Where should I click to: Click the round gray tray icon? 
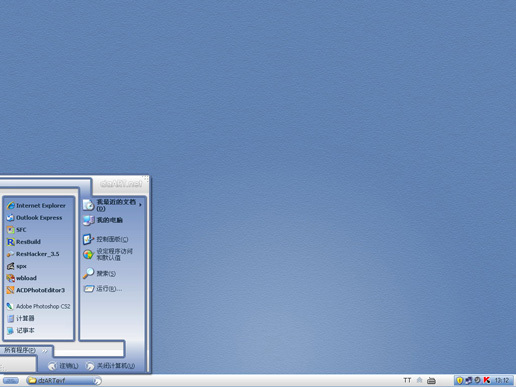477,380
